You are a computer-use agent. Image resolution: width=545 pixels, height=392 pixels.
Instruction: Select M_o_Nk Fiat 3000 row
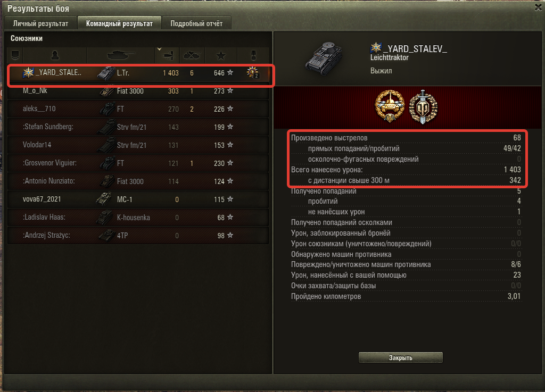pyautogui.click(x=138, y=91)
